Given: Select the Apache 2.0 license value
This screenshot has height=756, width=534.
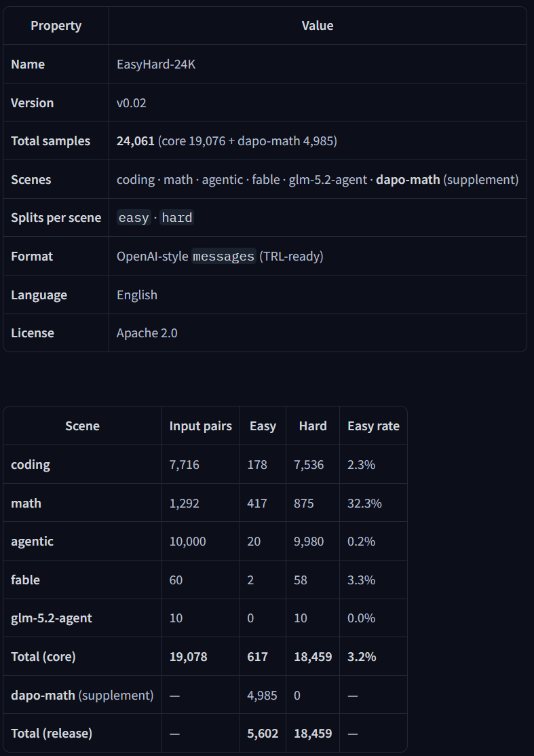Looking at the screenshot, I should tap(147, 333).
